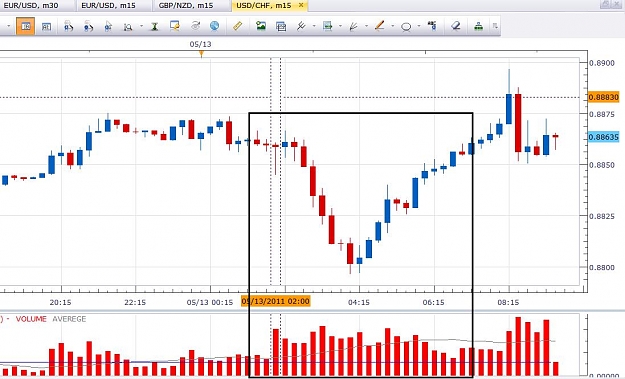Click the 04:15 time axis label

(359, 302)
